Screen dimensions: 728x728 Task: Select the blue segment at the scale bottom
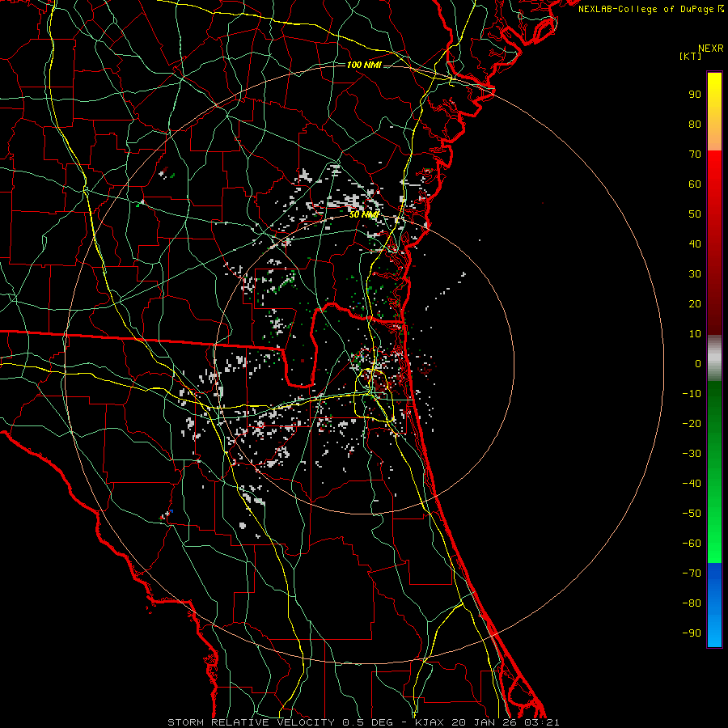click(x=714, y=603)
